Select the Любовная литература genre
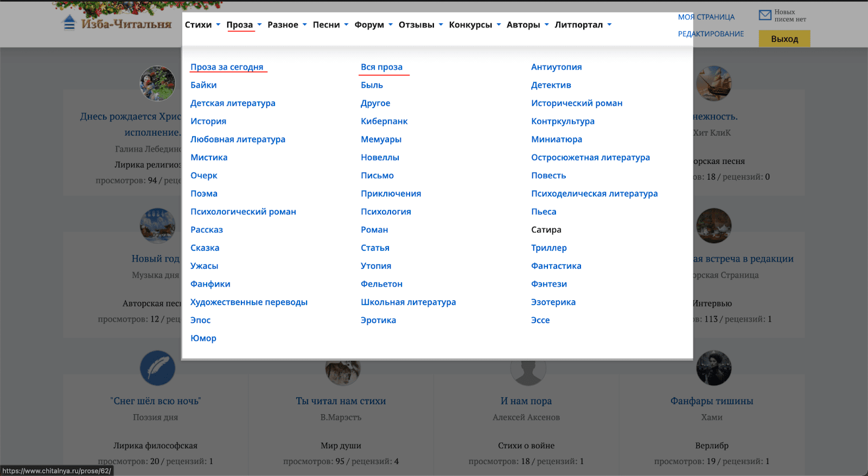868x476 pixels. (x=238, y=139)
